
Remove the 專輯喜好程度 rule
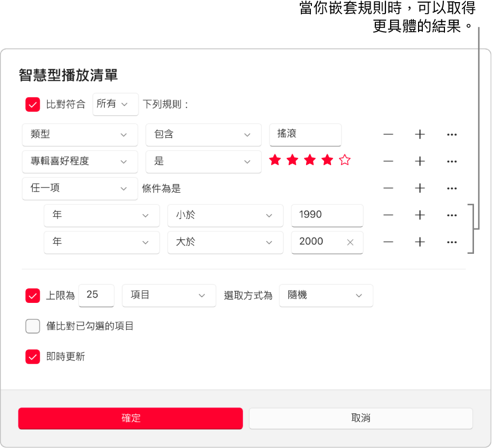(x=388, y=161)
